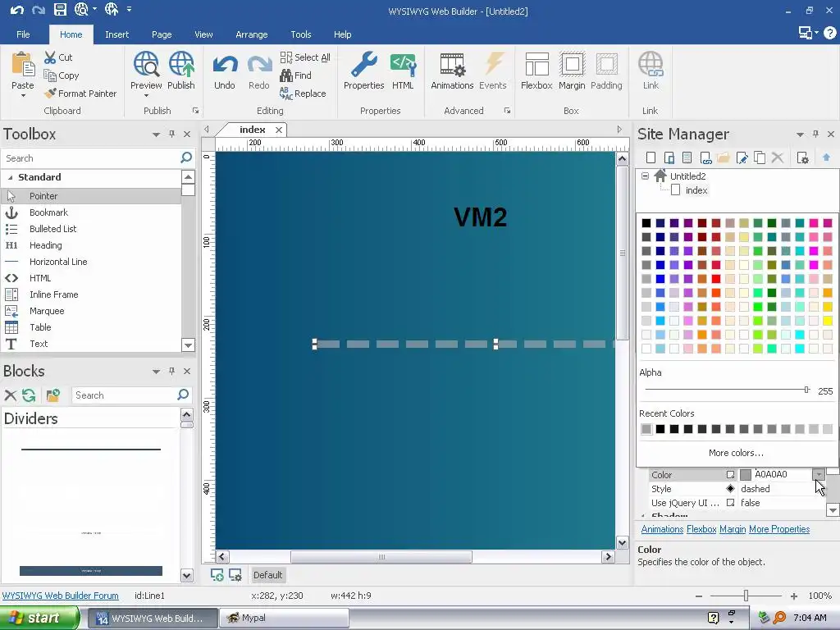Screen dimensions: 840x630
Task: Toggle the Use jQuery UI property marker
Action: point(730,503)
